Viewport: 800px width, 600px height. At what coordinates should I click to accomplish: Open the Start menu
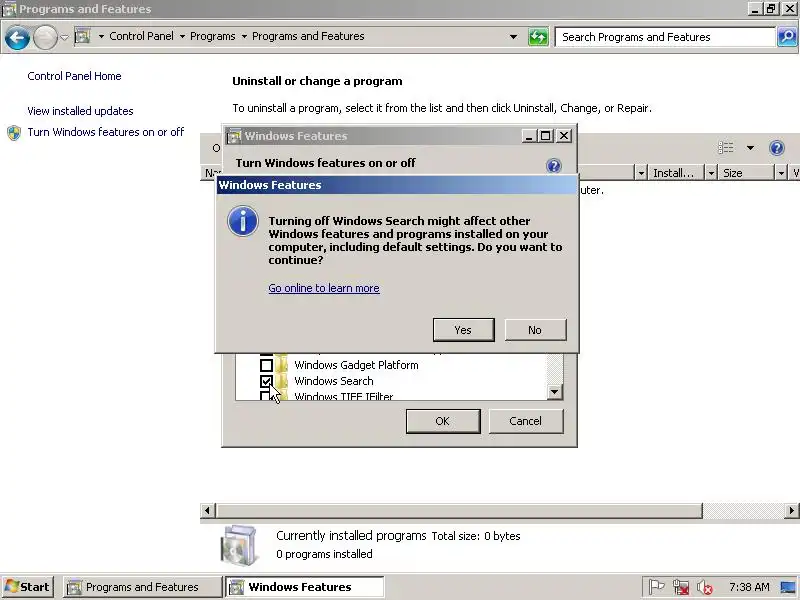(x=28, y=587)
